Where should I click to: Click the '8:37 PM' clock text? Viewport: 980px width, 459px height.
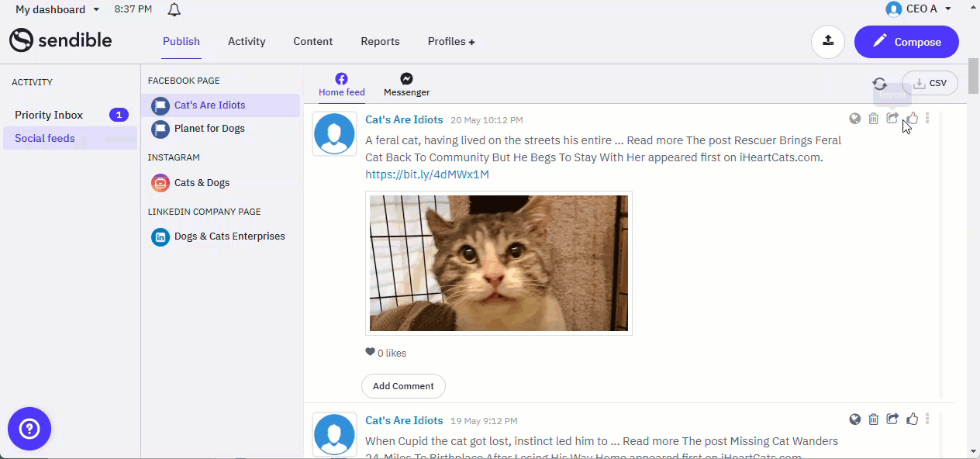coord(133,9)
